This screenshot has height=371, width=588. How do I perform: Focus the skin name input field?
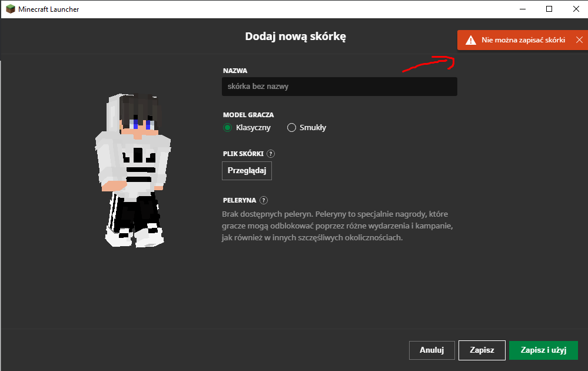340,87
